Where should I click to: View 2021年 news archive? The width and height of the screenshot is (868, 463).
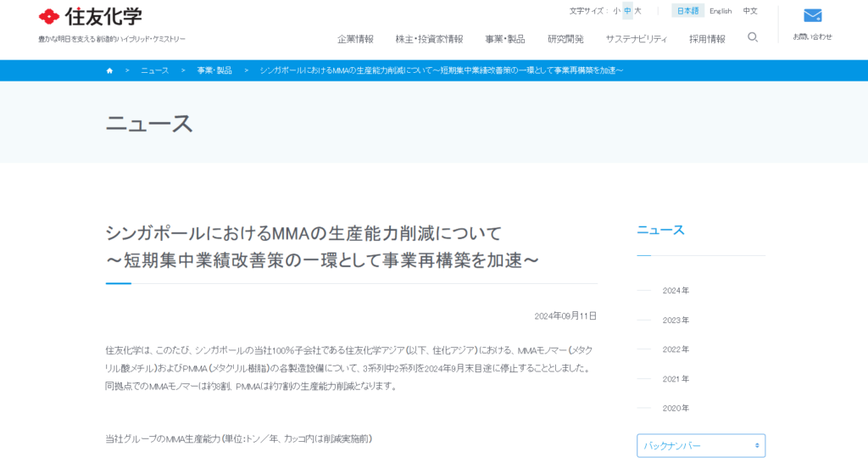(676, 378)
